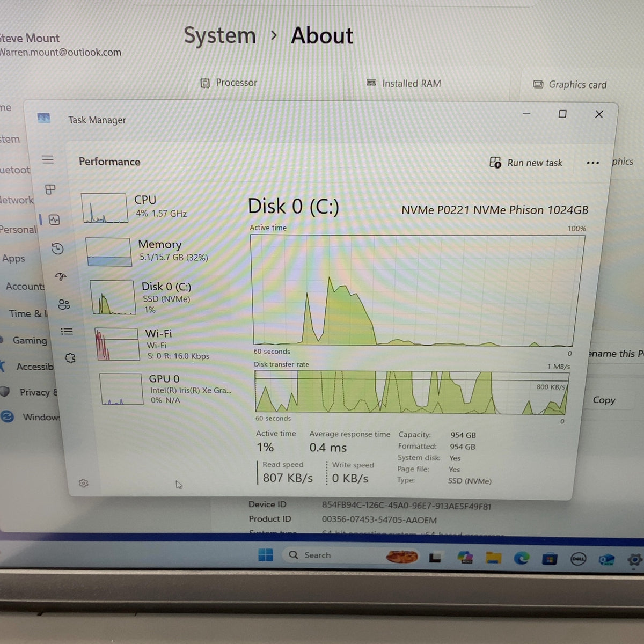
Task: Select the Performance page icon in sidebar
Action: pyautogui.click(x=54, y=219)
